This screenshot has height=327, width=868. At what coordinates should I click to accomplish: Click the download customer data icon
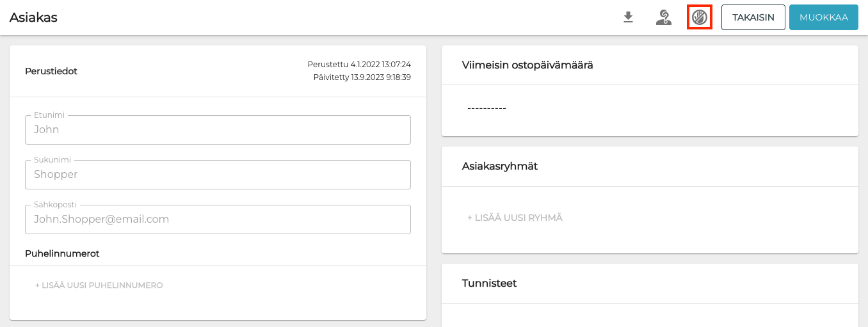(628, 17)
